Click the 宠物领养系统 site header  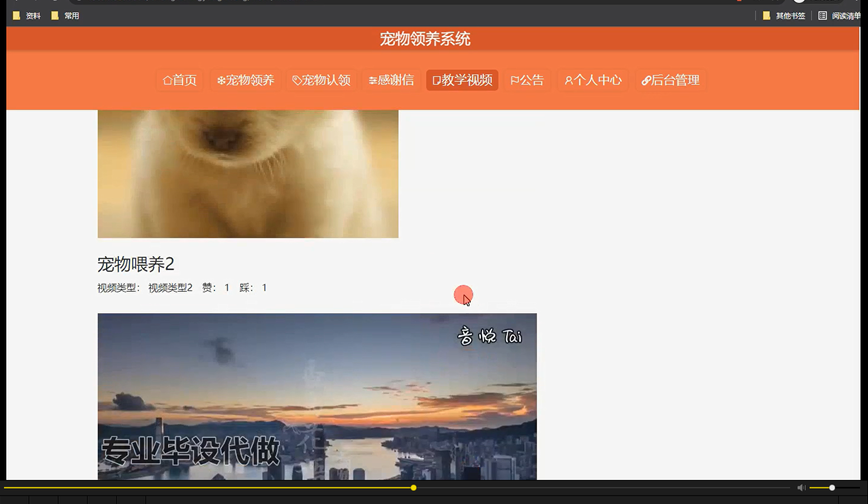pyautogui.click(x=424, y=38)
